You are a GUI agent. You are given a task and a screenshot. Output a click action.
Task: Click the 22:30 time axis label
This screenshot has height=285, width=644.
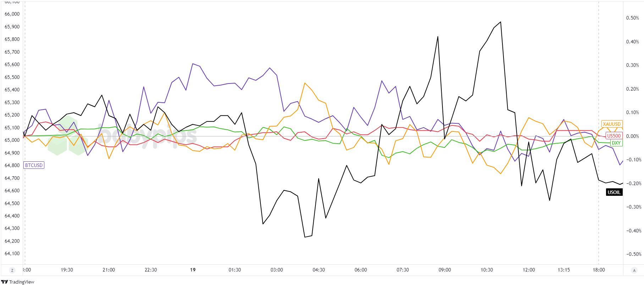[x=151, y=270]
